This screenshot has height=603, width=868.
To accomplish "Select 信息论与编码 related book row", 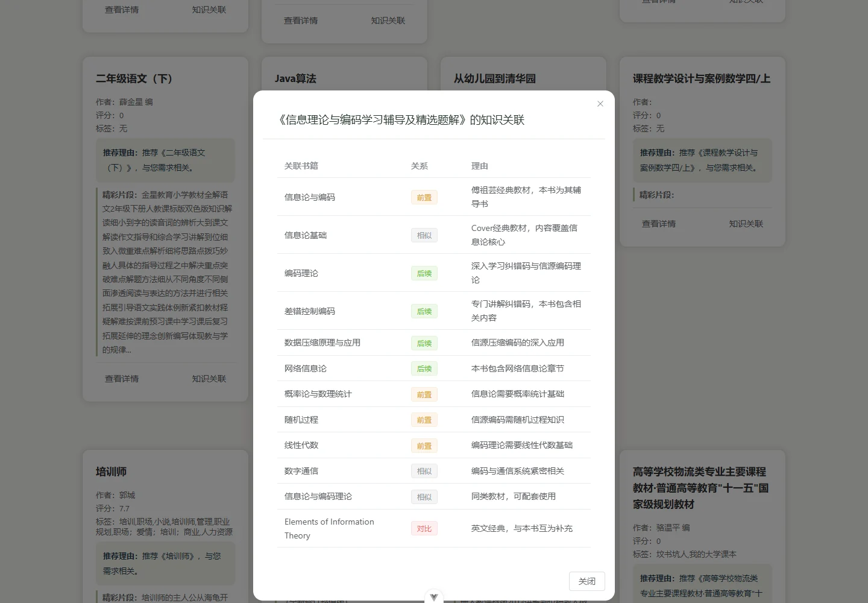I will (x=434, y=197).
